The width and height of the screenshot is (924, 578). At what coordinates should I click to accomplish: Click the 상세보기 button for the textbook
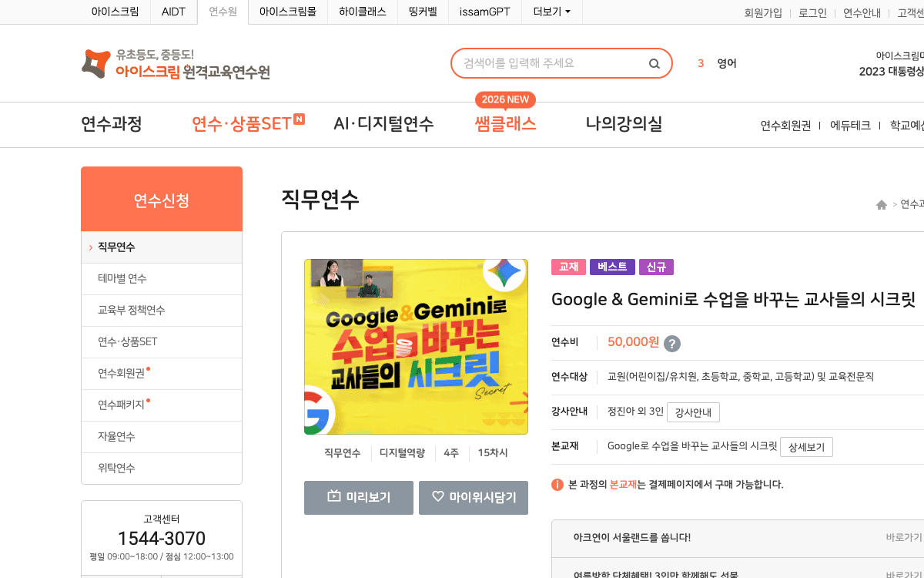click(x=806, y=447)
